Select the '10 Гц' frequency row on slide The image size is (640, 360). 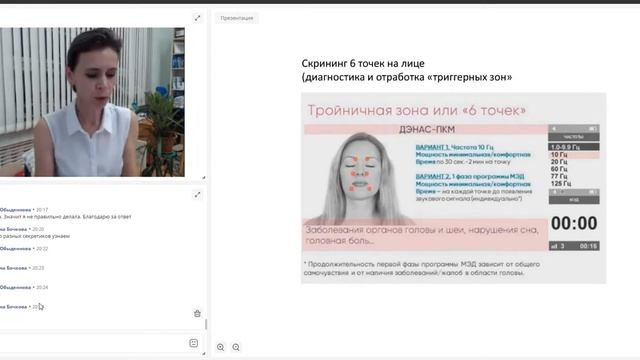[x=573, y=155]
